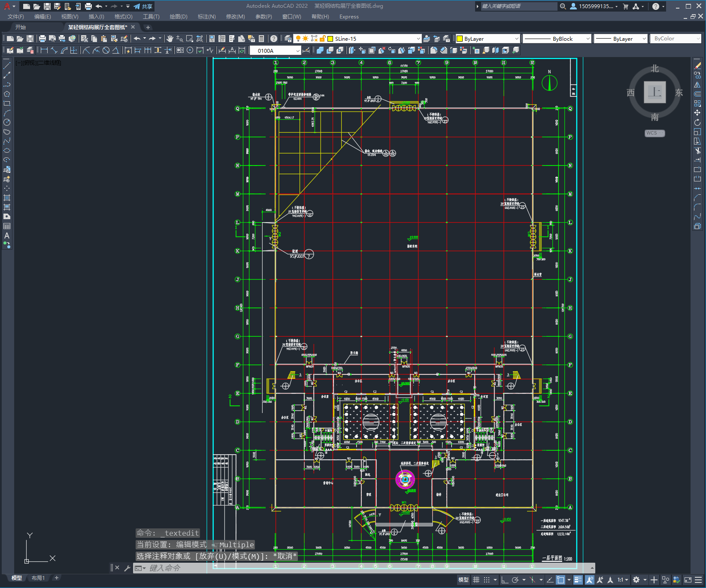Switch to the 模型 layout tab
Screen dimensions: 706x588
16,578
